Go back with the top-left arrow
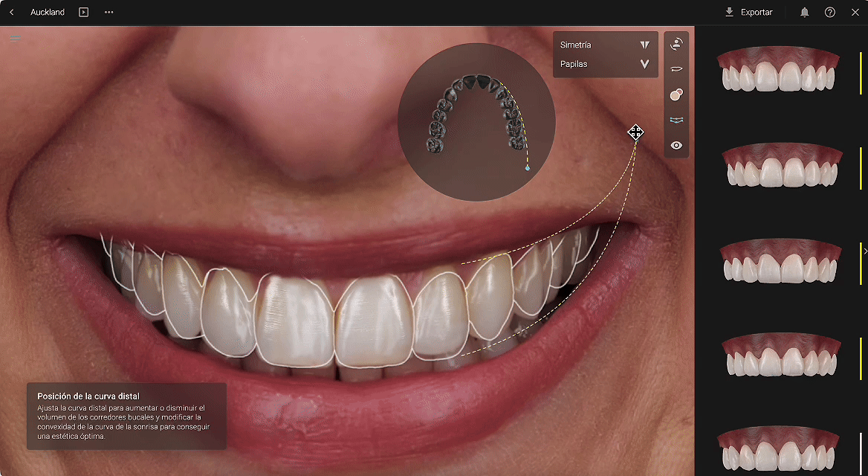Image resolution: width=868 pixels, height=476 pixels. pos(12,12)
